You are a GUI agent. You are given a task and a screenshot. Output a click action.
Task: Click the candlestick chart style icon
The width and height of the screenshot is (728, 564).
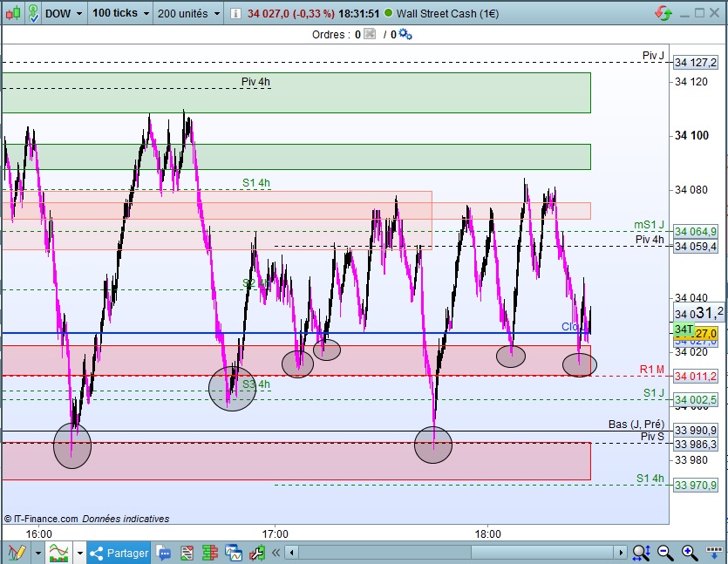coord(13,13)
